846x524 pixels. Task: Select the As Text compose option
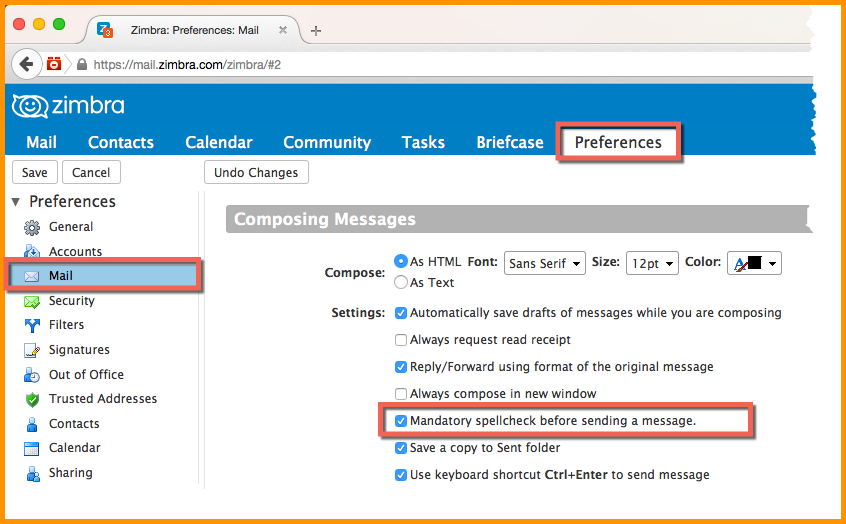click(400, 282)
